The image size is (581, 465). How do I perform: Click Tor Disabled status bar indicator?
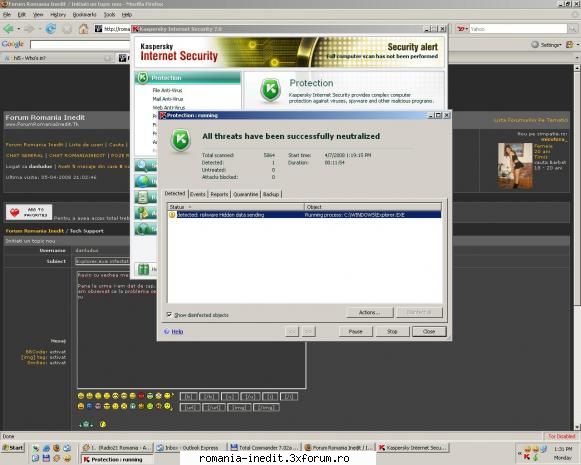coord(561,436)
